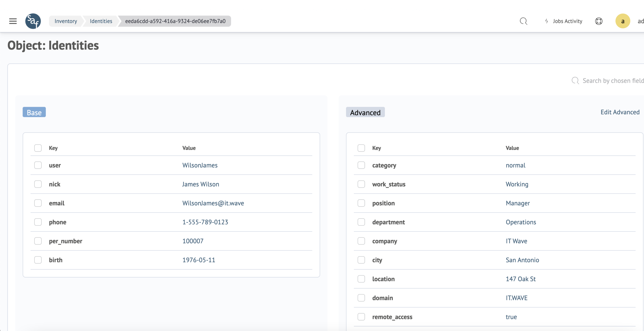Click the identity UUID breadcrumb

click(175, 21)
